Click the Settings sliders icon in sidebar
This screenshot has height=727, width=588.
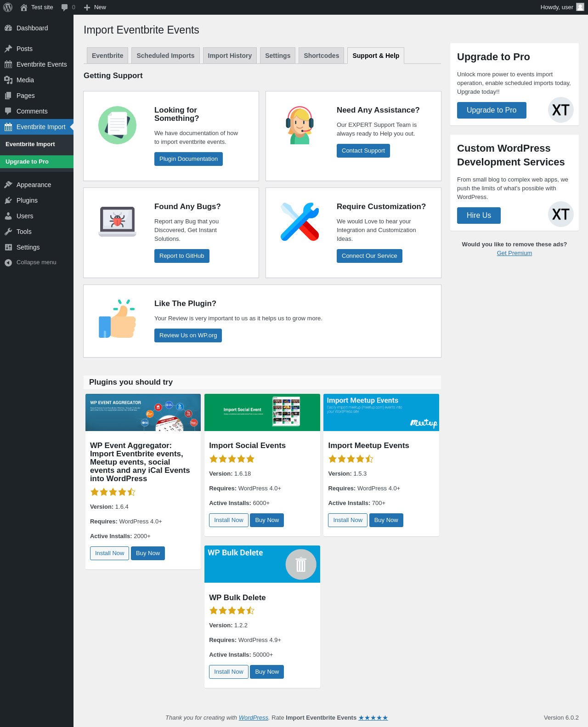pyautogui.click(x=8, y=247)
